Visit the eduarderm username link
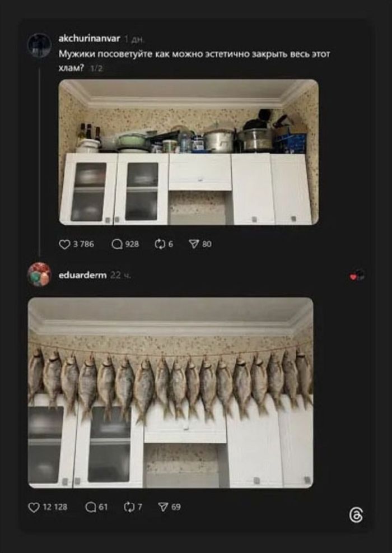This screenshot has height=553, width=392. pyautogui.click(x=82, y=275)
